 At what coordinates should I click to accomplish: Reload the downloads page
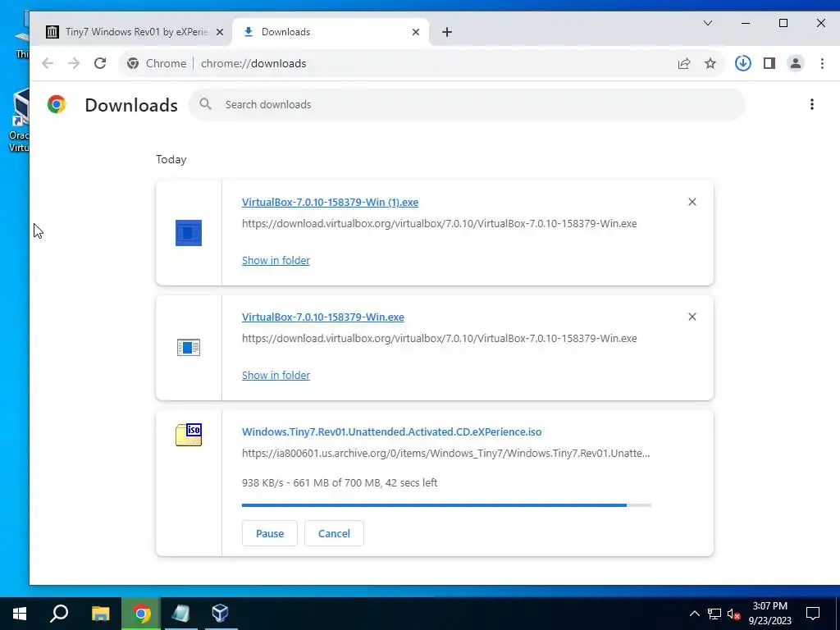click(x=100, y=63)
